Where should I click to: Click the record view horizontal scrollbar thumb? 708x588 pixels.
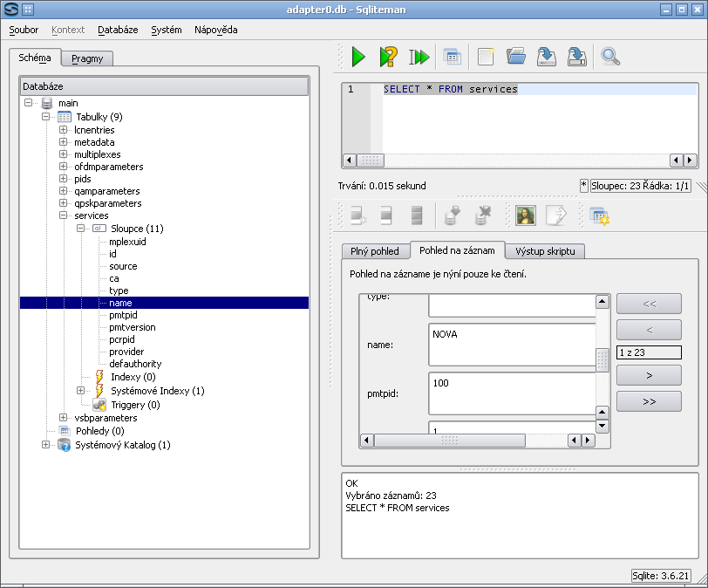tap(450, 440)
